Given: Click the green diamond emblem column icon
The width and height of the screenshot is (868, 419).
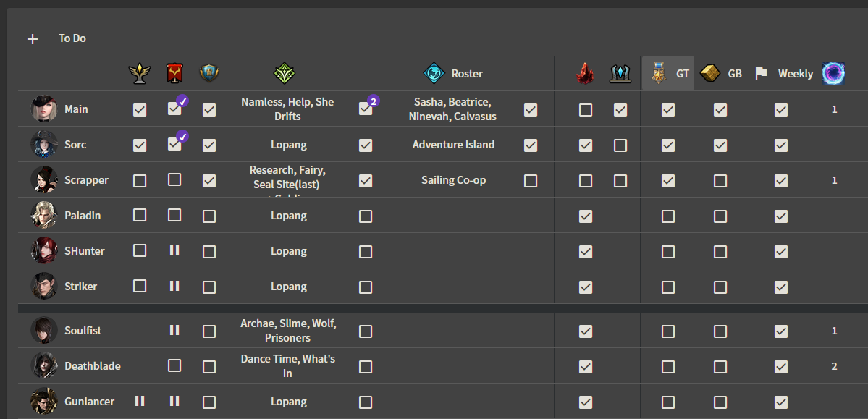Looking at the screenshot, I should tap(285, 73).
